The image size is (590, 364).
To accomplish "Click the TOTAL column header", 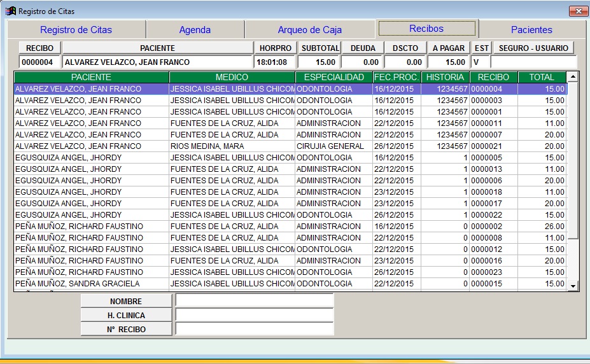I will coord(542,77).
